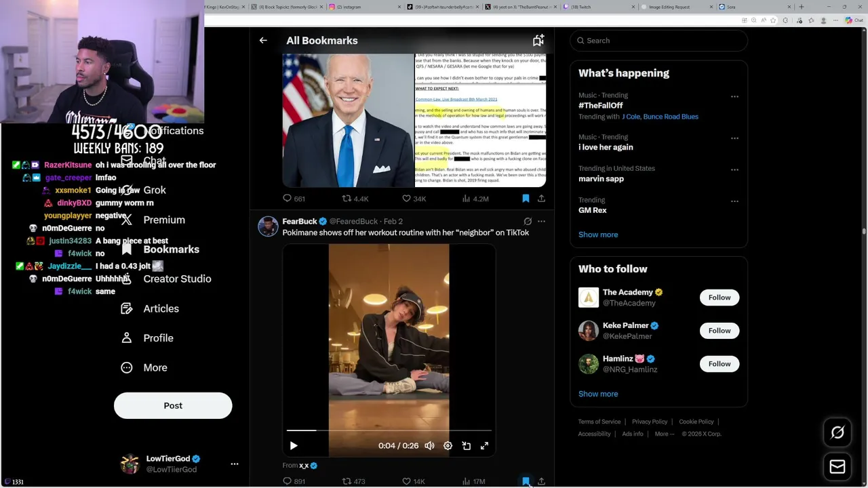Open Terms of Service link
Screen dimensions: 868x488
(599, 422)
